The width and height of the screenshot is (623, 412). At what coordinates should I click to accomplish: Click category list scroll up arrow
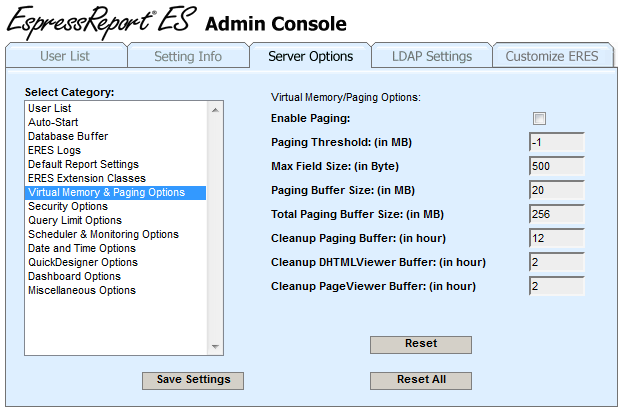coord(215,110)
